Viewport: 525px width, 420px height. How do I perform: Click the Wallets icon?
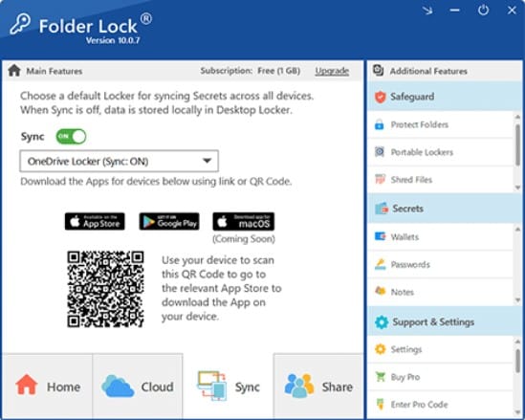(380, 236)
